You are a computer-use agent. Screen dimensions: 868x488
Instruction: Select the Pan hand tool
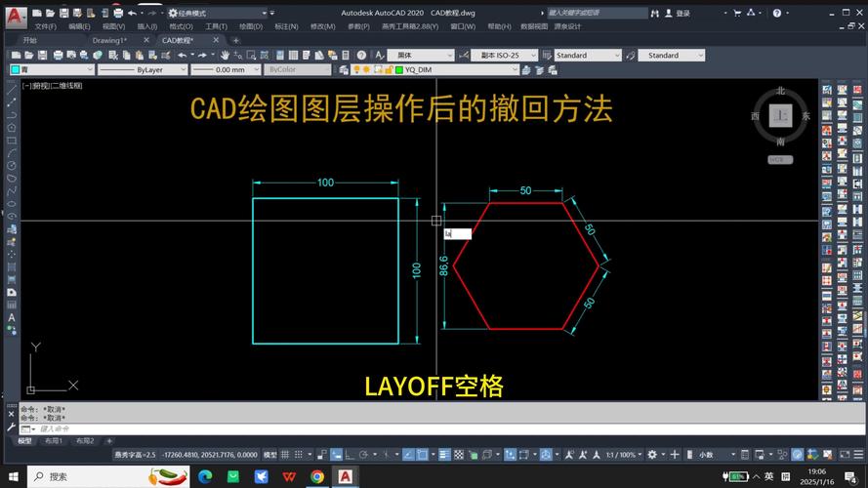225,55
